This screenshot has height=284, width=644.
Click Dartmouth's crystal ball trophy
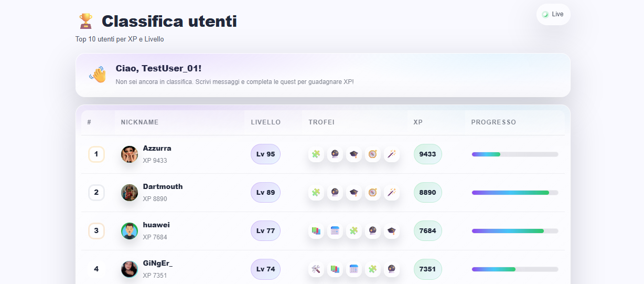335,193
